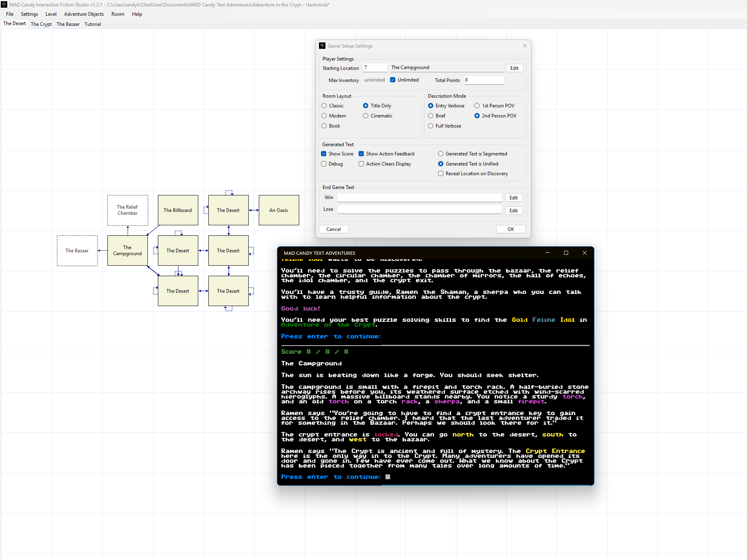Click the Score 0 / 8 / 0 line

(x=315, y=352)
